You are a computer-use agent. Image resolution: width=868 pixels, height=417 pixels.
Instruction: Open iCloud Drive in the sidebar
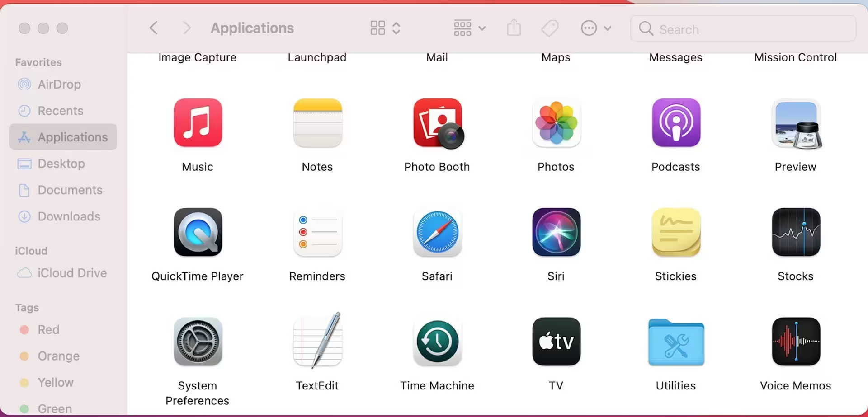pyautogui.click(x=63, y=273)
